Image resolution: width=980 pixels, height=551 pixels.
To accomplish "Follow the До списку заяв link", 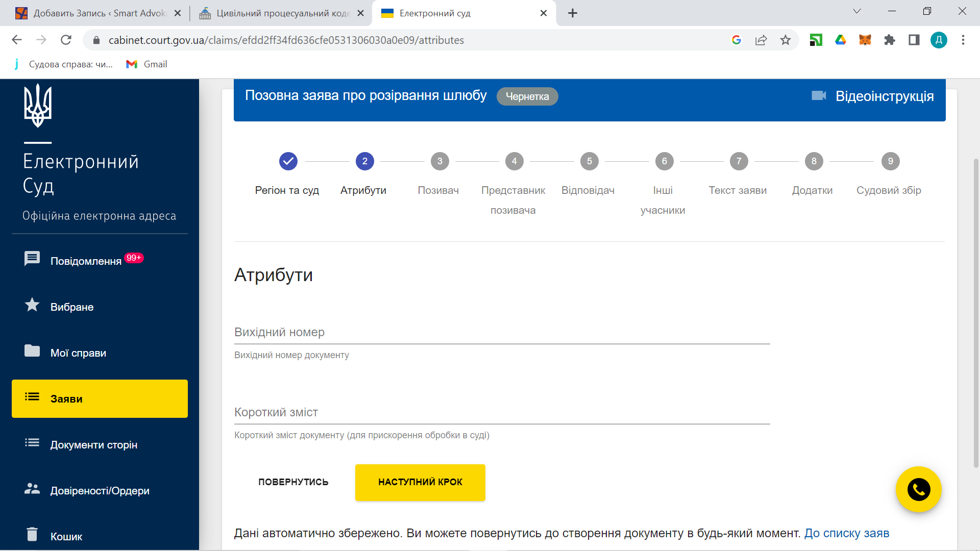I will point(846,533).
